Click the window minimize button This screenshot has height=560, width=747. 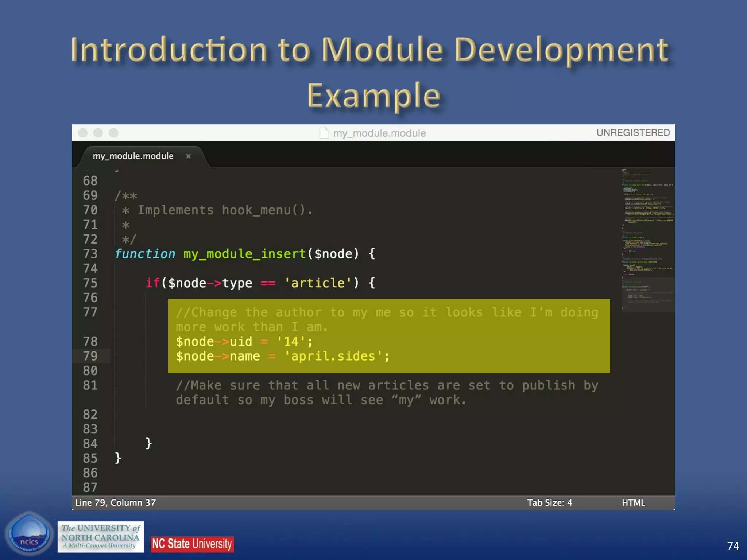tap(98, 133)
